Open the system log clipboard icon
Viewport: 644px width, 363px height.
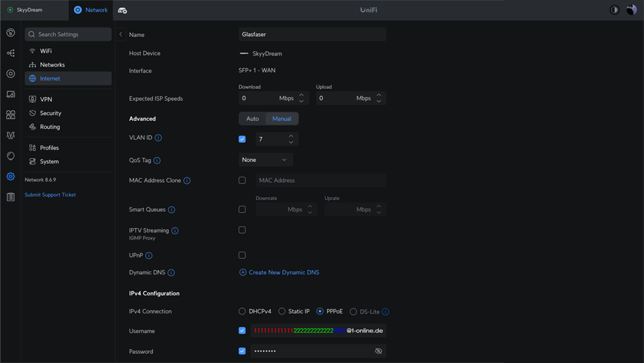[11, 197]
